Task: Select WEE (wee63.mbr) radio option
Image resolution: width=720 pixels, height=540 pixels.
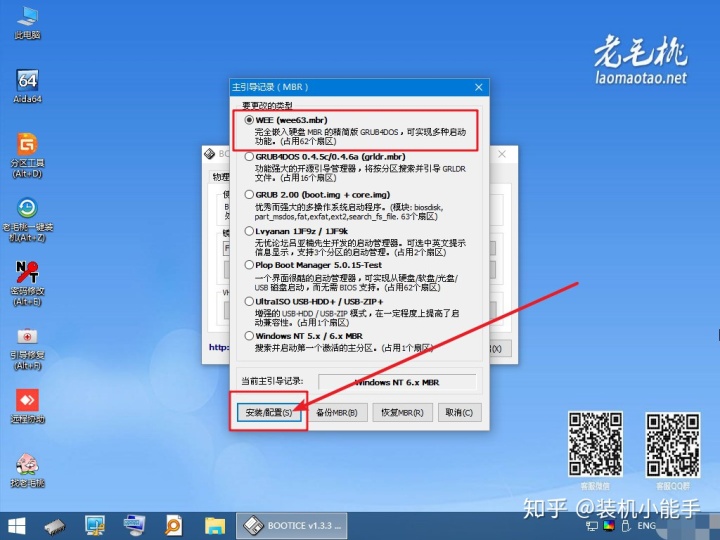Action: pos(249,120)
